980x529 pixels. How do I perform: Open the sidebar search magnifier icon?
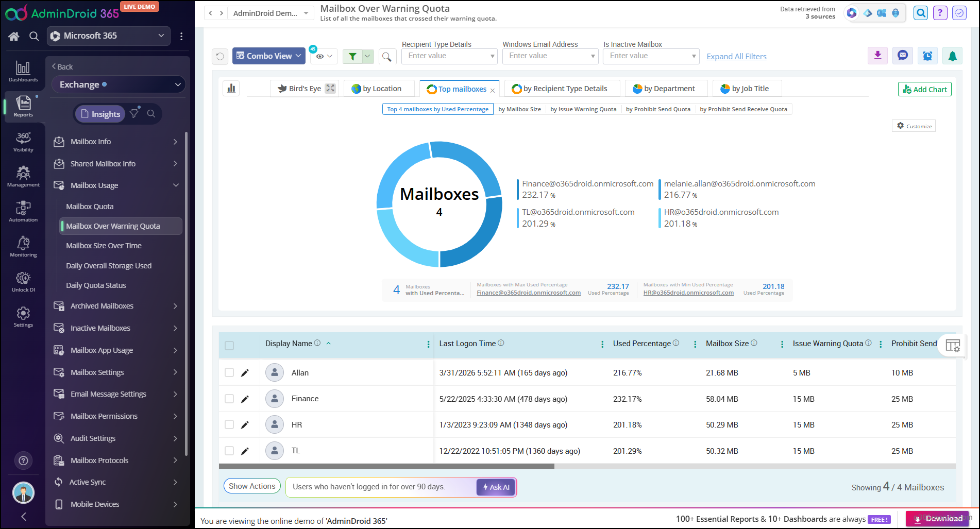point(34,36)
